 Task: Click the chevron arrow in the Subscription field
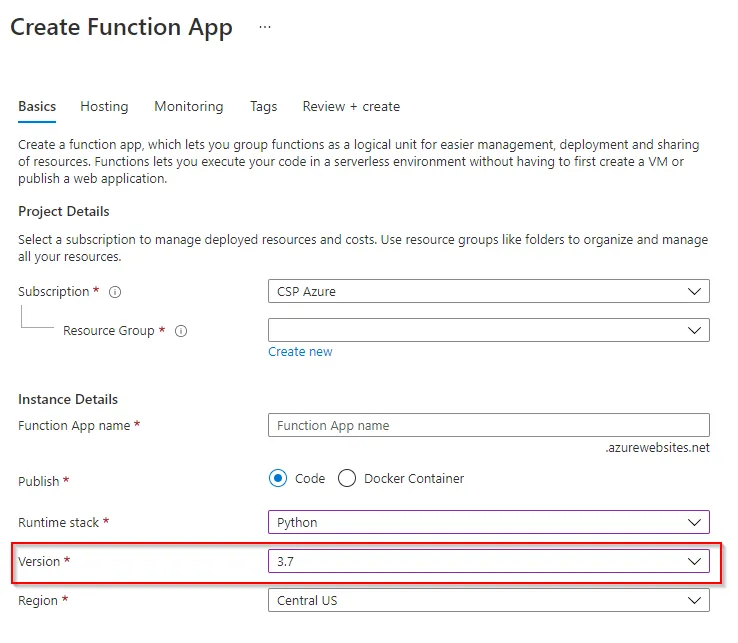[x=695, y=291]
